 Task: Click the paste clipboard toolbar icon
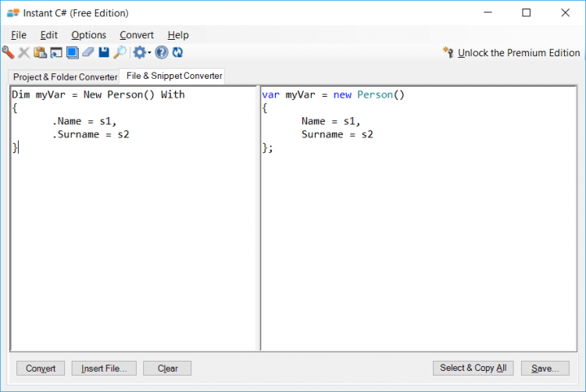pos(40,52)
